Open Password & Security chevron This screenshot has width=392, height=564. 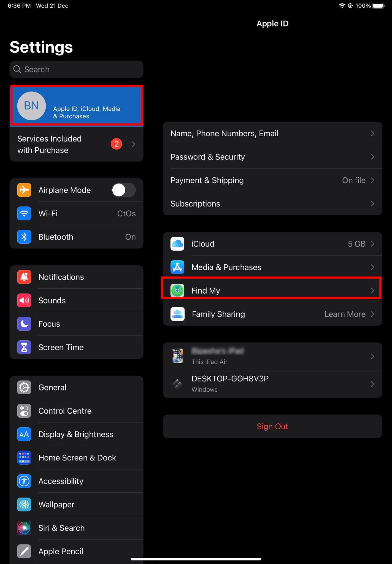(372, 157)
